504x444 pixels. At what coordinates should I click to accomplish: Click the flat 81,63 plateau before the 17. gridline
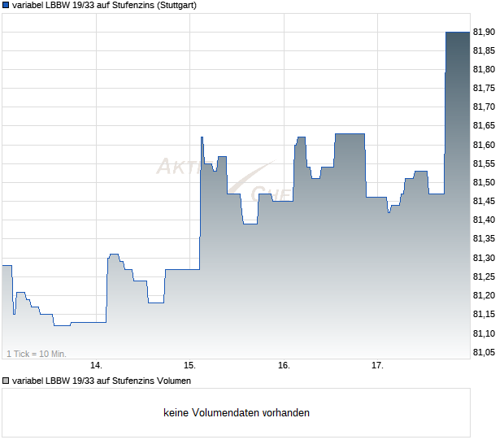click(x=350, y=133)
